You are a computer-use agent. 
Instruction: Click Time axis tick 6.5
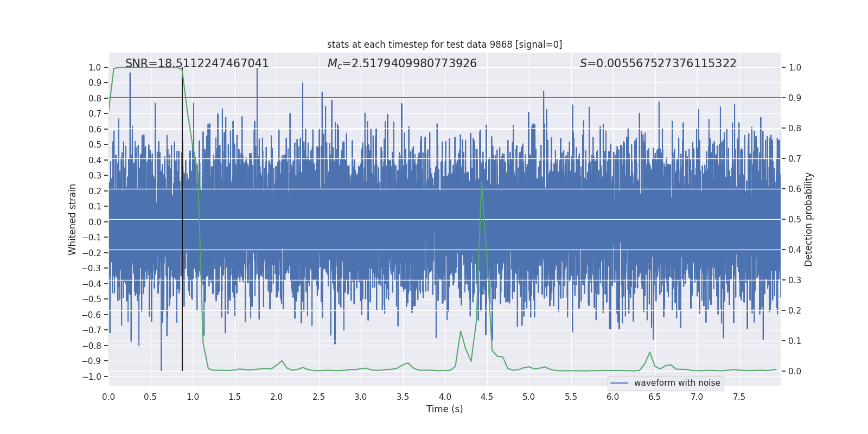[x=655, y=397]
